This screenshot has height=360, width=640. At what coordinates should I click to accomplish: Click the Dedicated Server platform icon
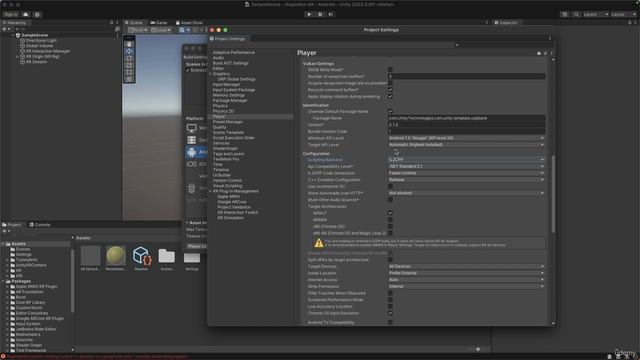click(191, 140)
